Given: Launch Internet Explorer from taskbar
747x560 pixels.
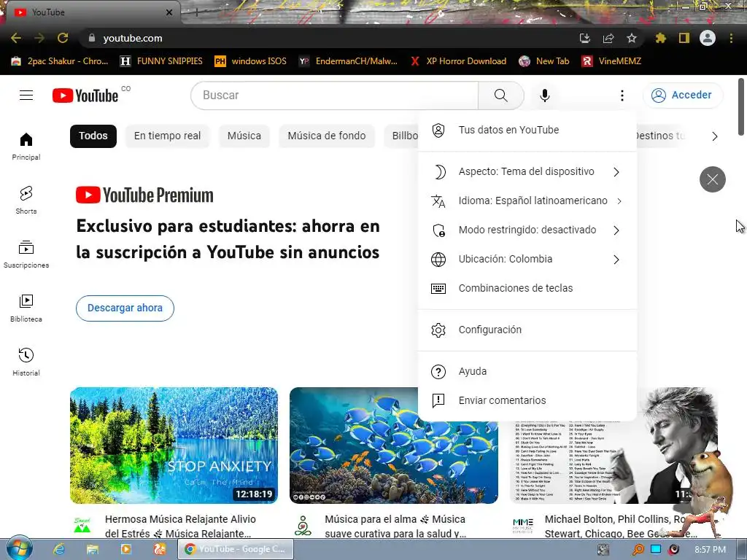Looking at the screenshot, I should pos(59,549).
